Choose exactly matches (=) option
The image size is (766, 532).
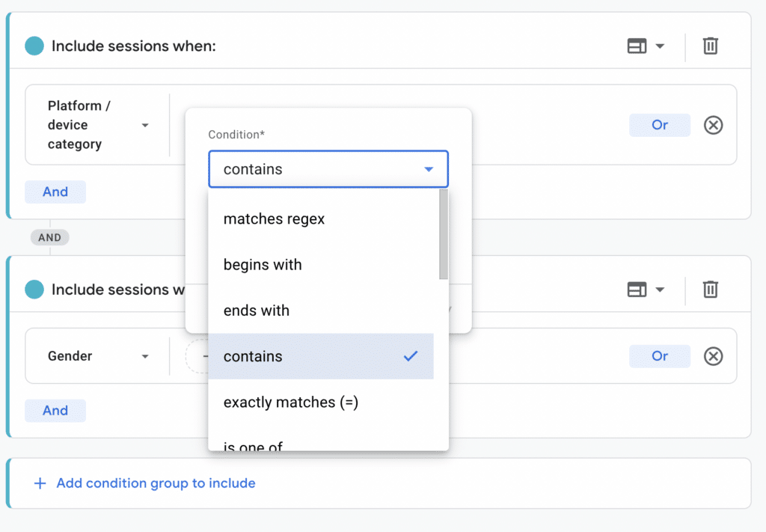tap(321, 402)
